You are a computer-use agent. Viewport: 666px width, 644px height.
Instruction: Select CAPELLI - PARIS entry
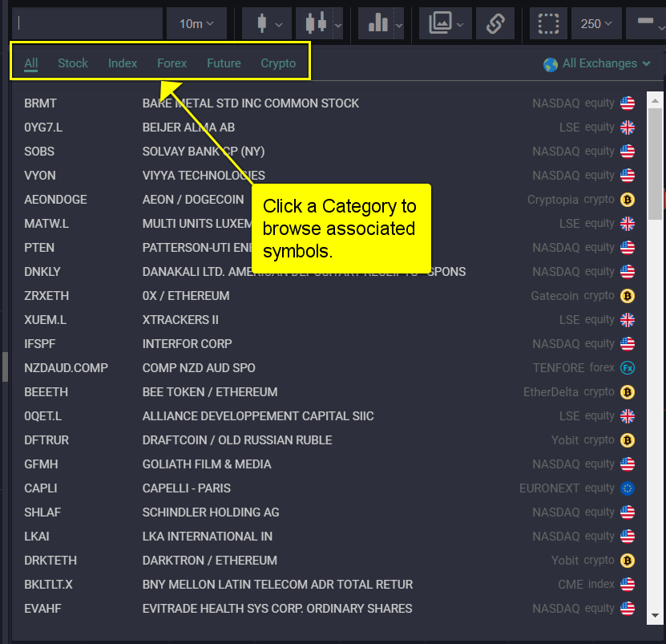(x=187, y=488)
